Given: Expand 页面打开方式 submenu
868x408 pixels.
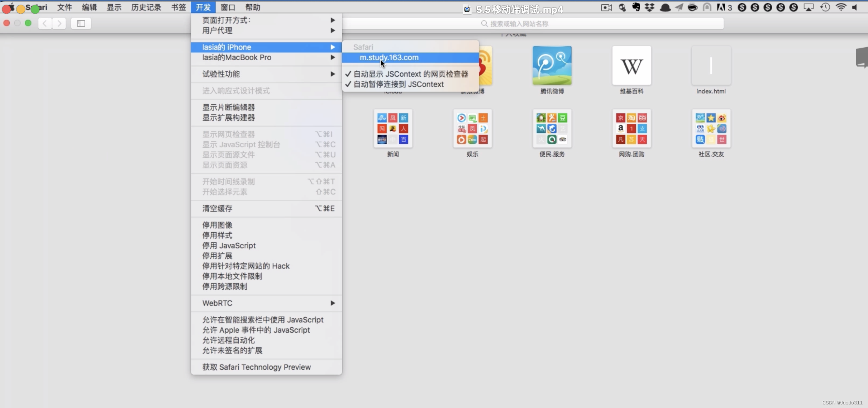Looking at the screenshot, I should (x=266, y=20).
